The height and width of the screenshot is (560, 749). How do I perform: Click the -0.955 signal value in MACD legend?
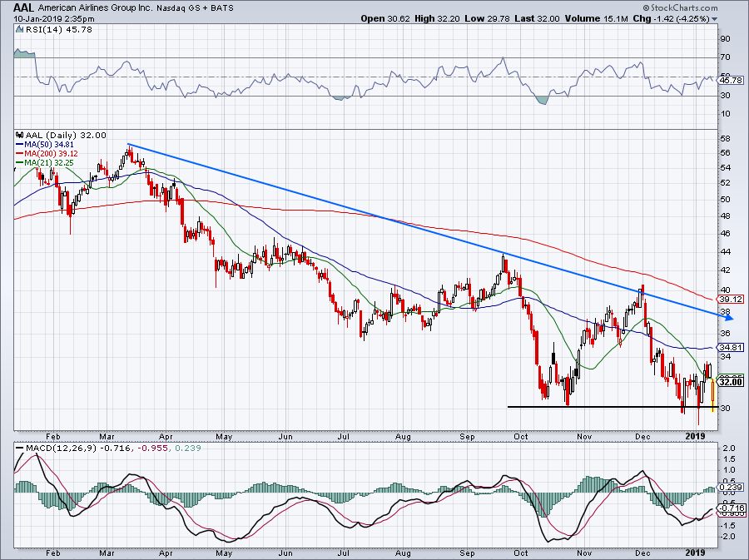click(x=152, y=448)
